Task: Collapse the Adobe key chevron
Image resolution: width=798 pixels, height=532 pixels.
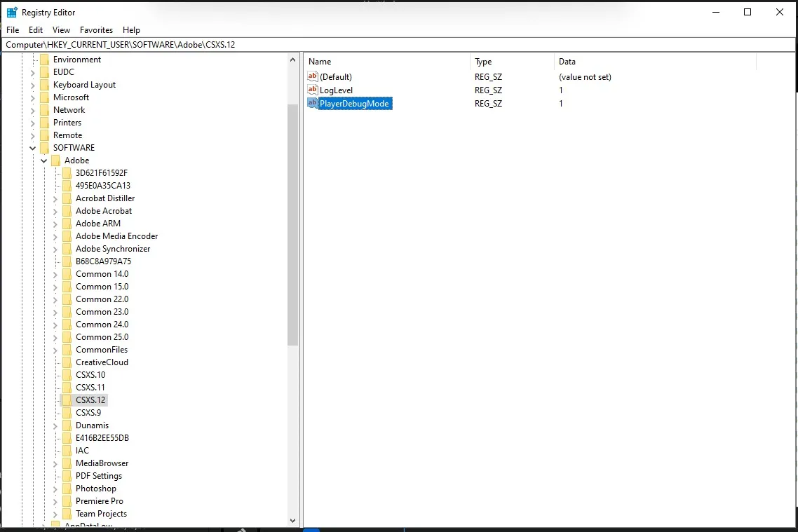Action: pyautogui.click(x=44, y=161)
